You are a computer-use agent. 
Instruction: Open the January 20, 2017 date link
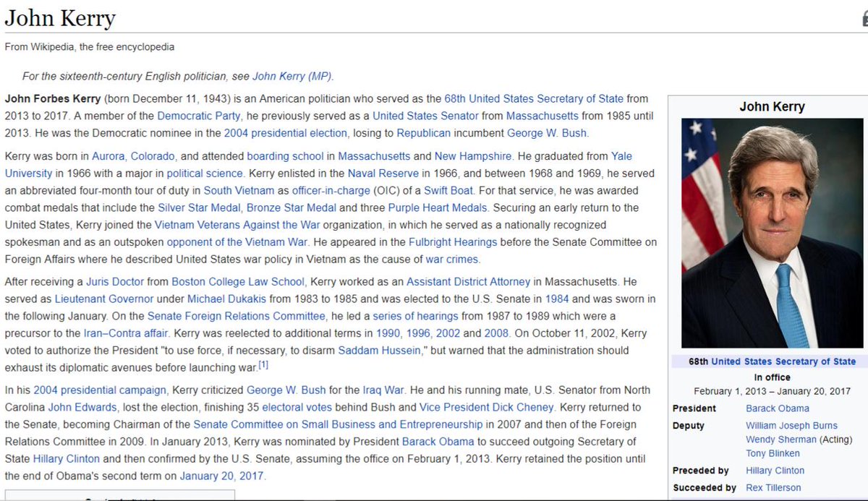click(222, 477)
